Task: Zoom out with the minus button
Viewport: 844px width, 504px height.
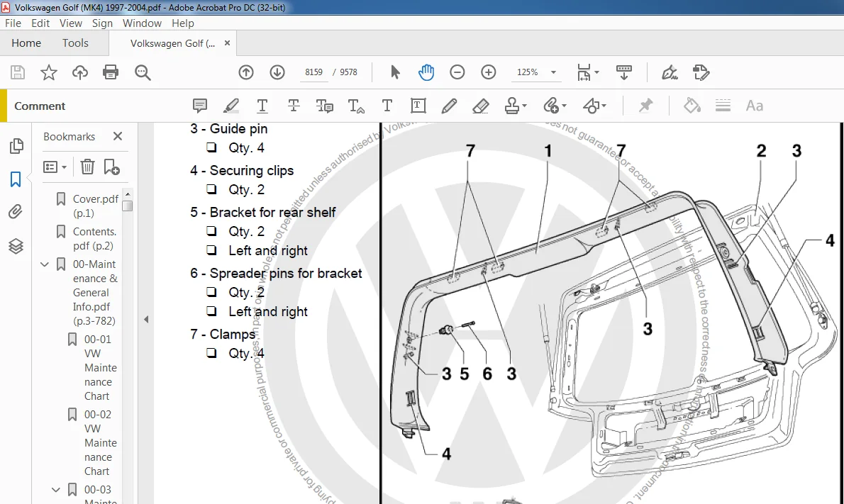Action: [457, 72]
